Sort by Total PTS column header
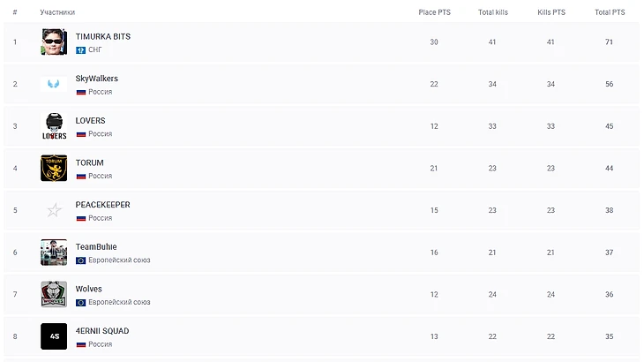Screen dimensions: 644x362 (x=610, y=12)
